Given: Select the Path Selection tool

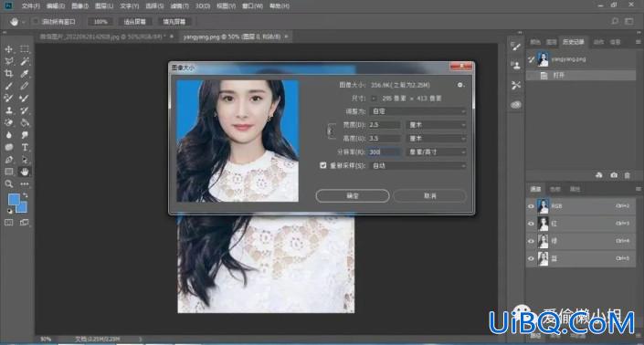Looking at the screenshot, I should point(25,160).
